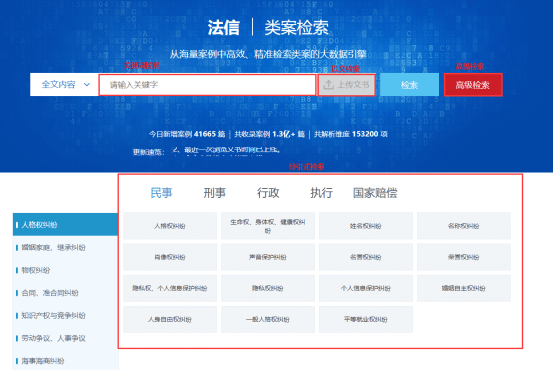Viewport: 554px width, 370px height.
Task: Click the upload icon in 上传文书
Action: point(329,85)
